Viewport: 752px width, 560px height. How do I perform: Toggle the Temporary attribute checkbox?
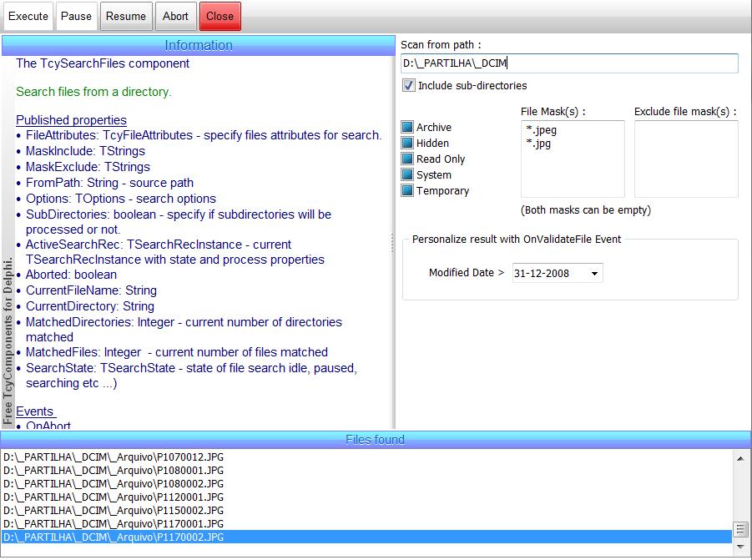pyautogui.click(x=407, y=191)
